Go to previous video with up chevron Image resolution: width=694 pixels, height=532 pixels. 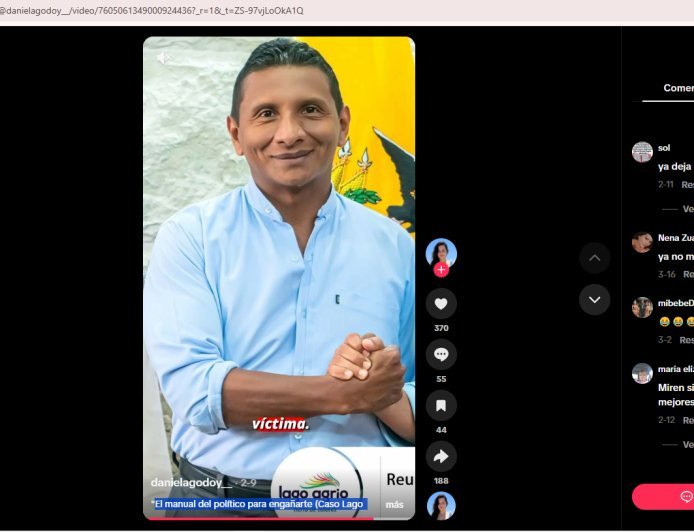tap(594, 258)
